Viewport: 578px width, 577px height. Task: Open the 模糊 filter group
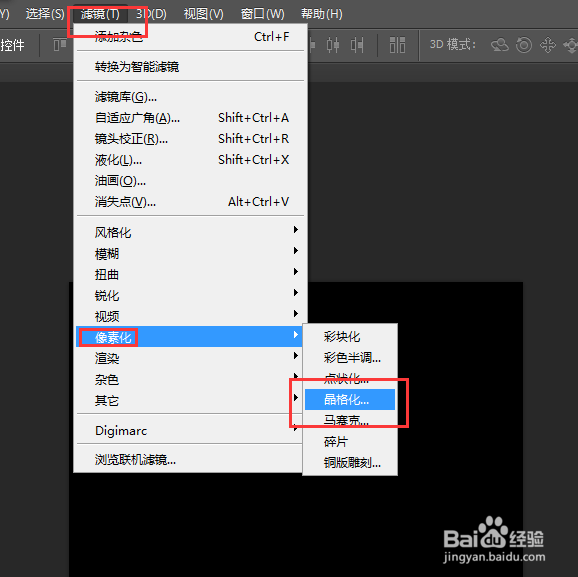[x=191, y=254]
